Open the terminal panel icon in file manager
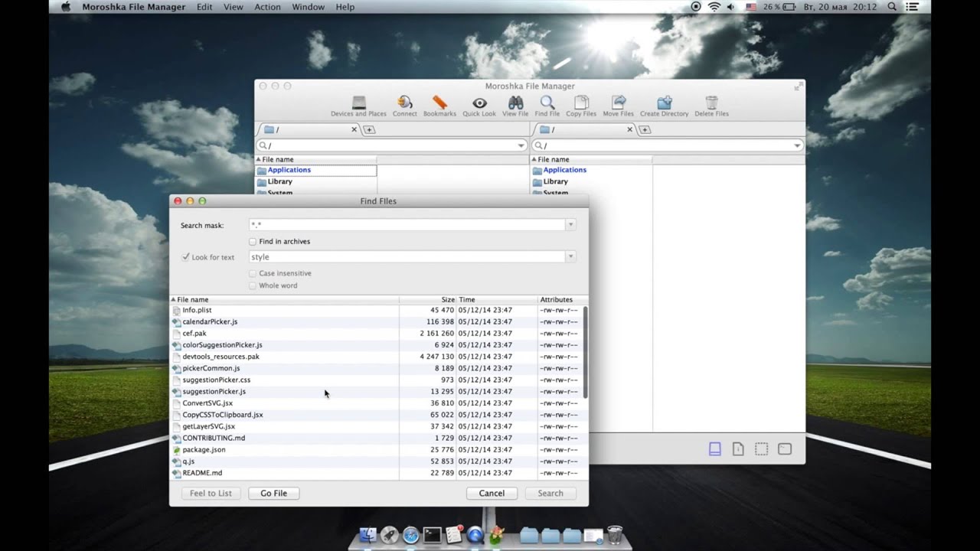The height and width of the screenshot is (551, 980). click(785, 449)
